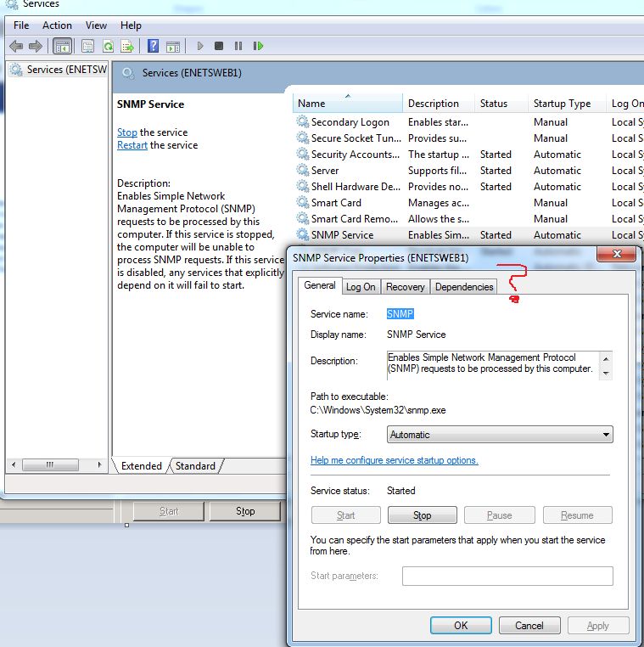644x647 pixels.
Task: Sort by Status column header
Action: click(x=501, y=103)
